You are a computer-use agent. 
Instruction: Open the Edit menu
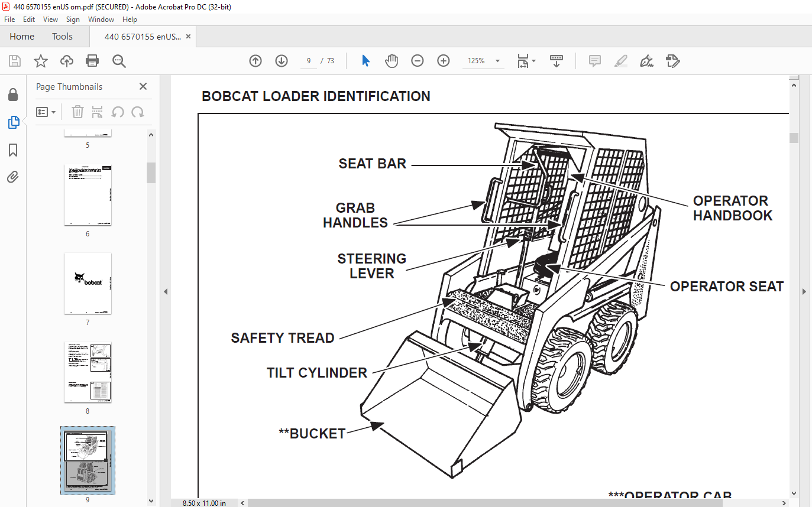tap(29, 19)
